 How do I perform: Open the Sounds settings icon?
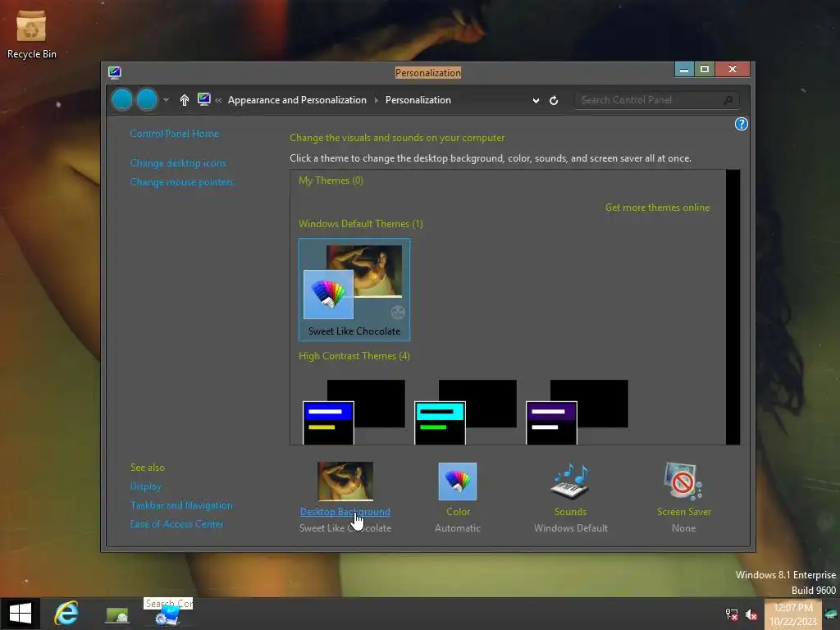(x=570, y=481)
